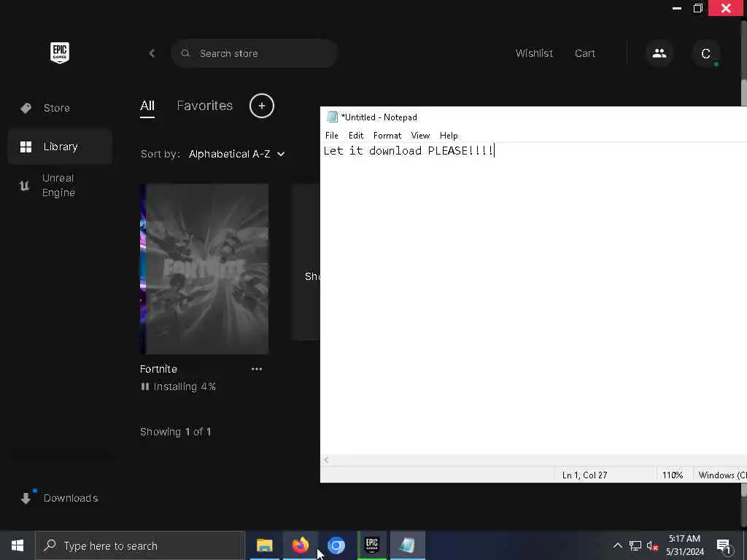Show hidden system tray icons
747x560 pixels.
[x=617, y=545]
